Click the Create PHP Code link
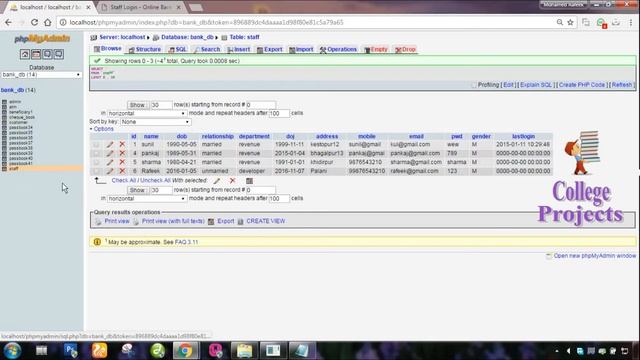640x360 pixels. tap(582, 85)
